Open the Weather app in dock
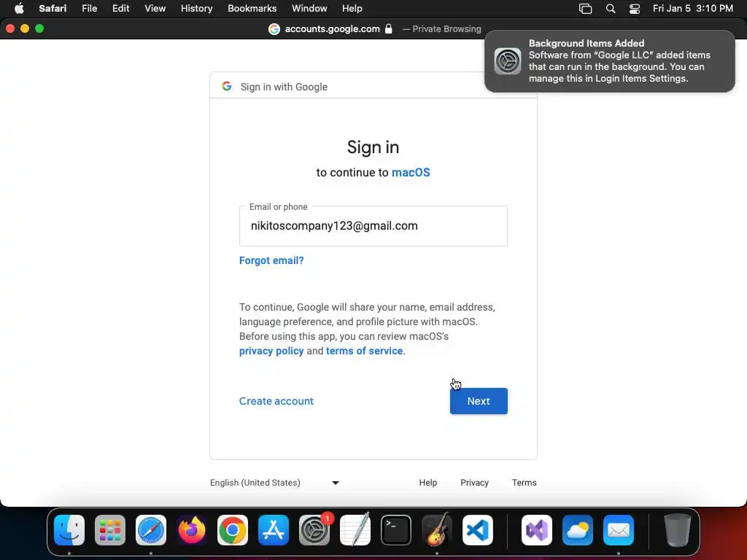 click(x=578, y=530)
